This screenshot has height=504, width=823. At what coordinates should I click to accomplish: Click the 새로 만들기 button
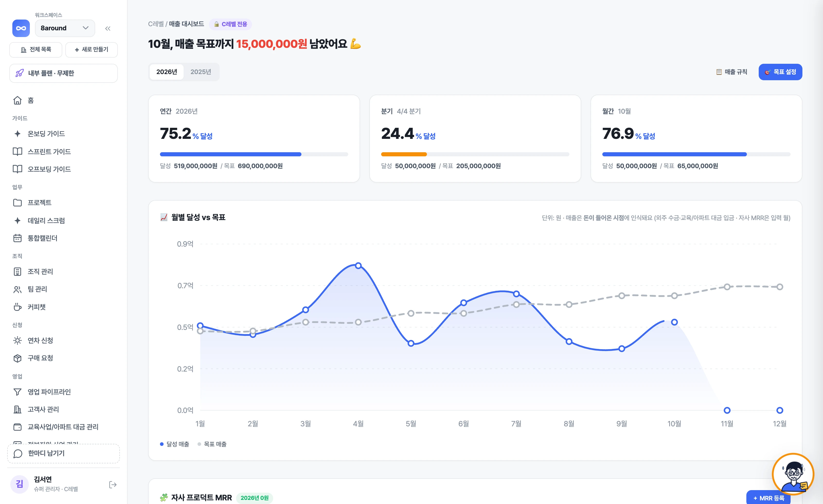click(x=92, y=49)
